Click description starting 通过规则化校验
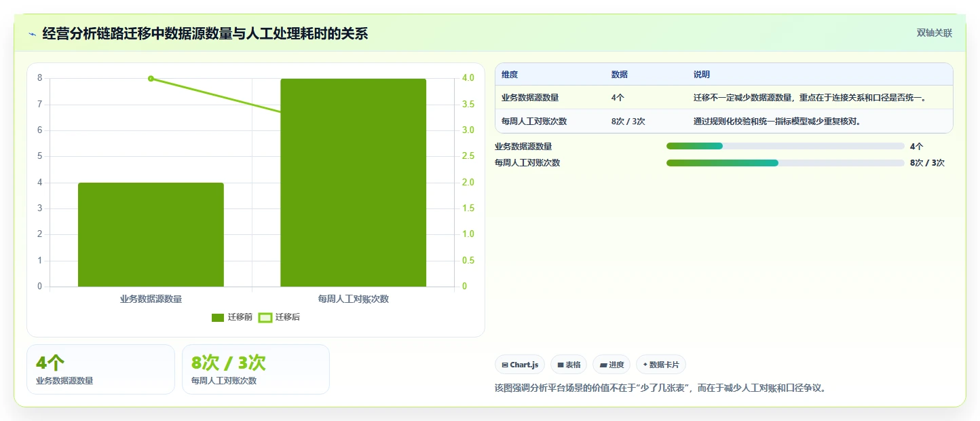Viewport: 980px width, 421px height. (777, 122)
